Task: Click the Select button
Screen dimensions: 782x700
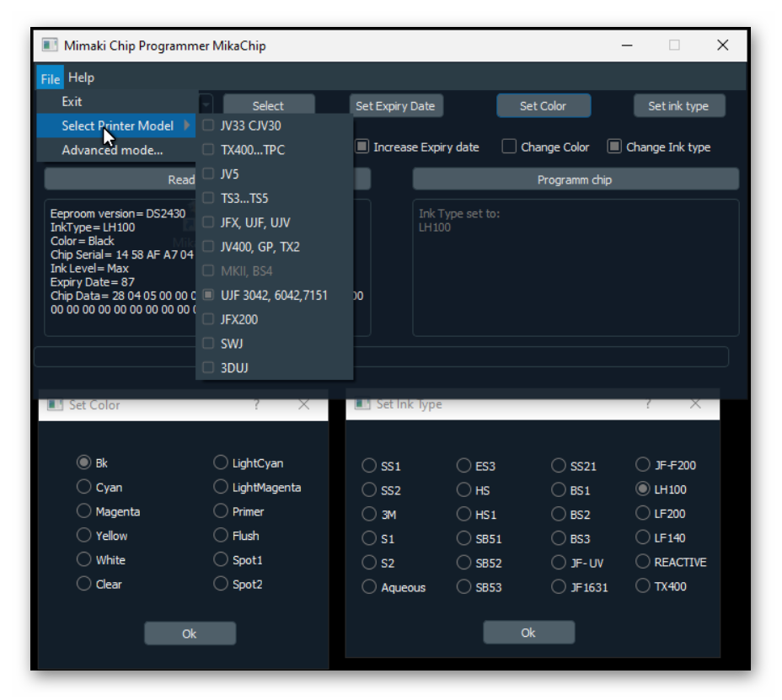Action: point(269,105)
